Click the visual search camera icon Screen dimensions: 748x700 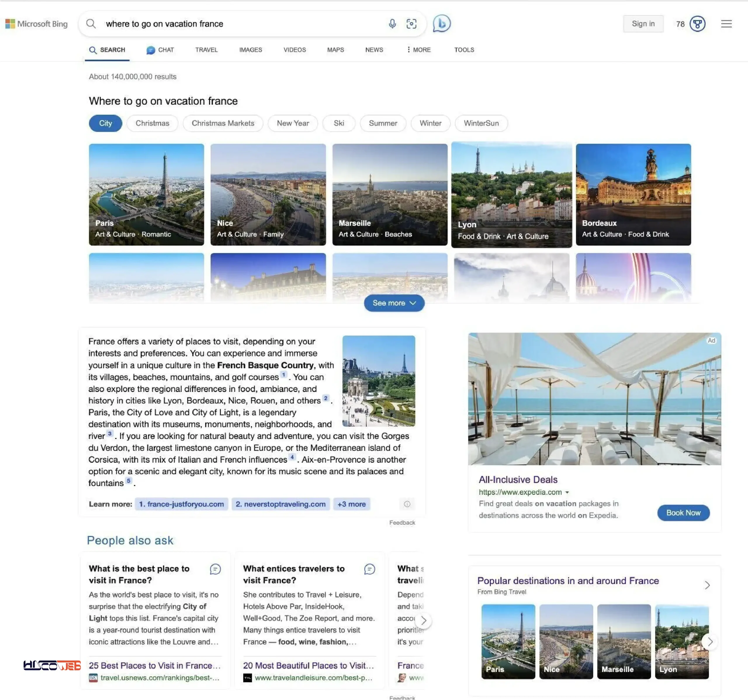coord(411,23)
